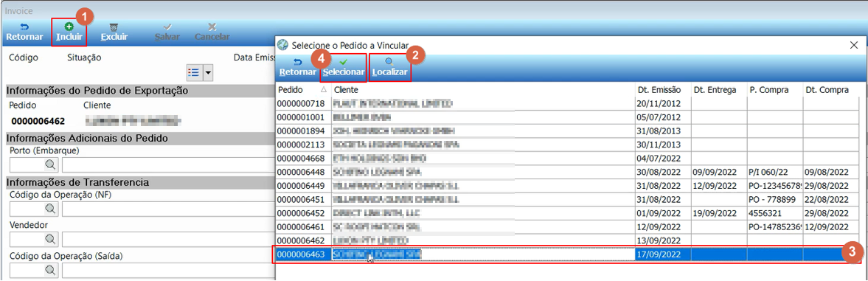Image resolution: width=868 pixels, height=281 pixels.
Task: Click the Porto (Embarque) search magnifier
Action: click(50, 164)
